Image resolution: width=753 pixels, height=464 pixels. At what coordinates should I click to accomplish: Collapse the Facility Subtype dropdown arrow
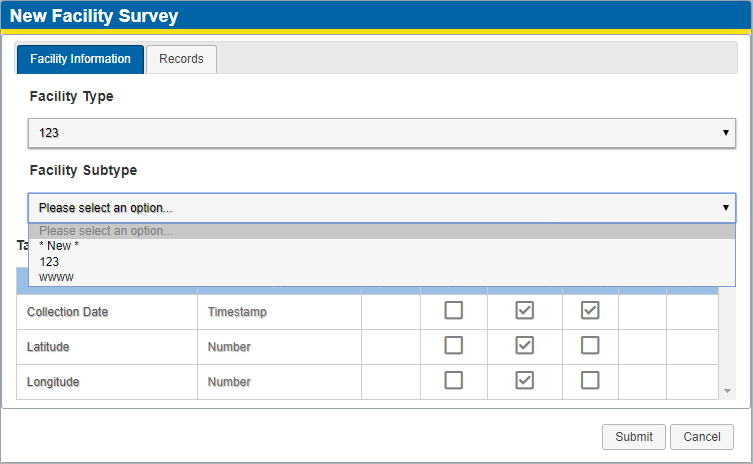point(726,208)
